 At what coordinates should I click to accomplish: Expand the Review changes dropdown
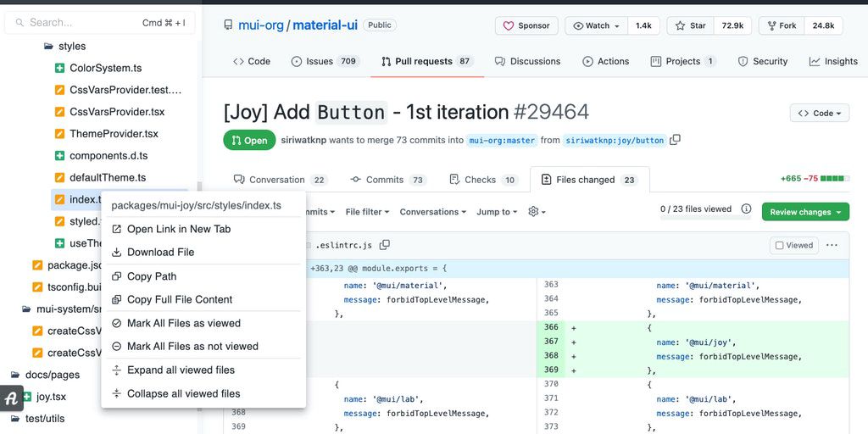click(805, 212)
